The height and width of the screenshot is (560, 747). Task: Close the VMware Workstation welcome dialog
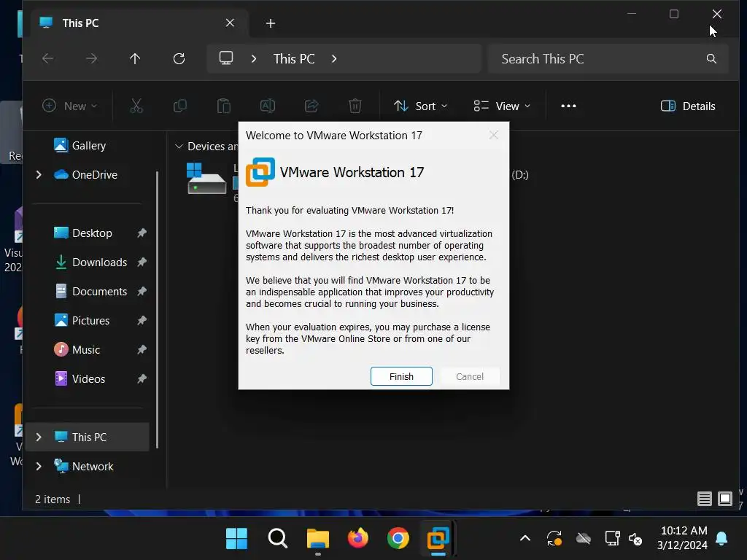pos(494,135)
